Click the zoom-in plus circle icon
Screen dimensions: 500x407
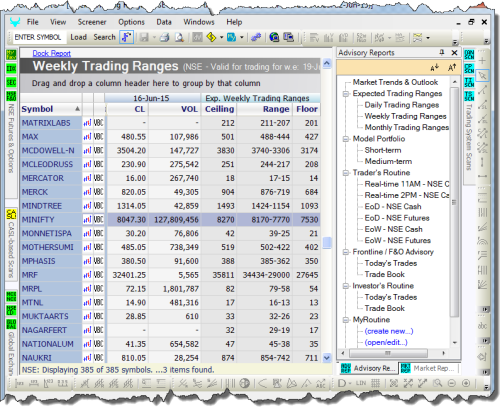coord(466,383)
